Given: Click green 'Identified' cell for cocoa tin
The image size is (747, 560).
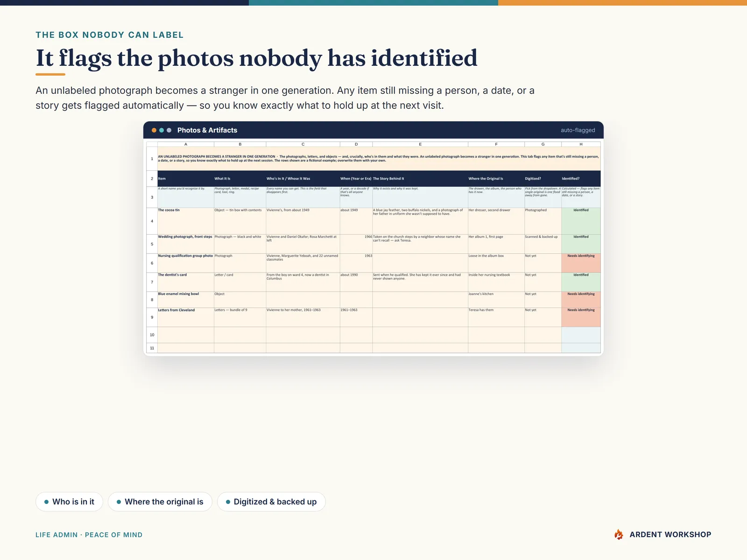Looking at the screenshot, I should click(581, 221).
